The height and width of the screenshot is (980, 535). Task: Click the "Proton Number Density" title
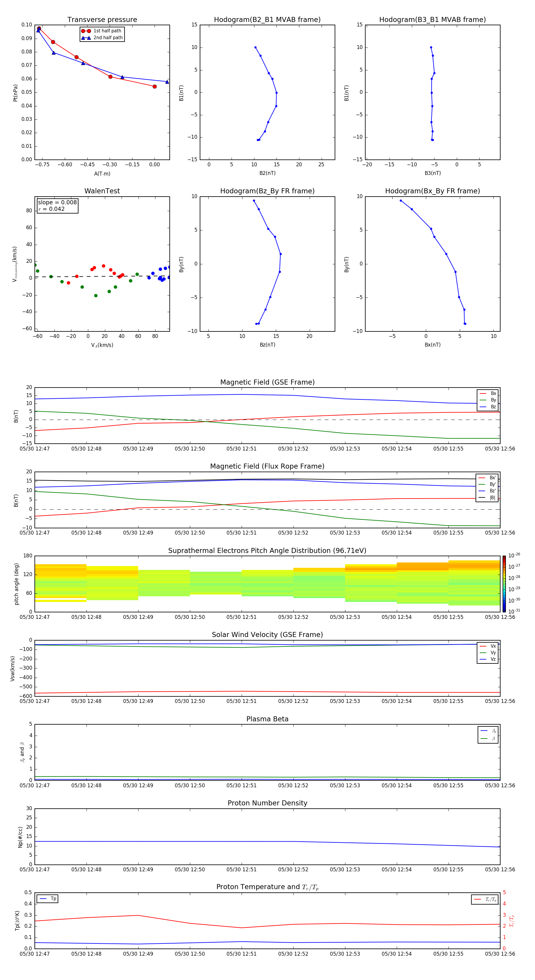(267, 803)
